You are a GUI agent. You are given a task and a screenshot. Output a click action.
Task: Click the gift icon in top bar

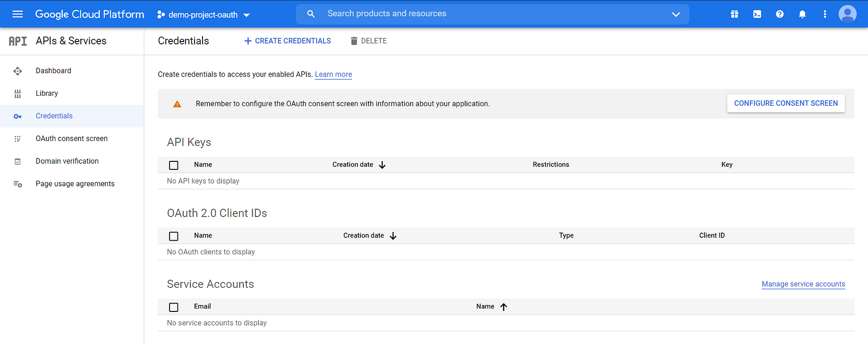click(x=734, y=14)
